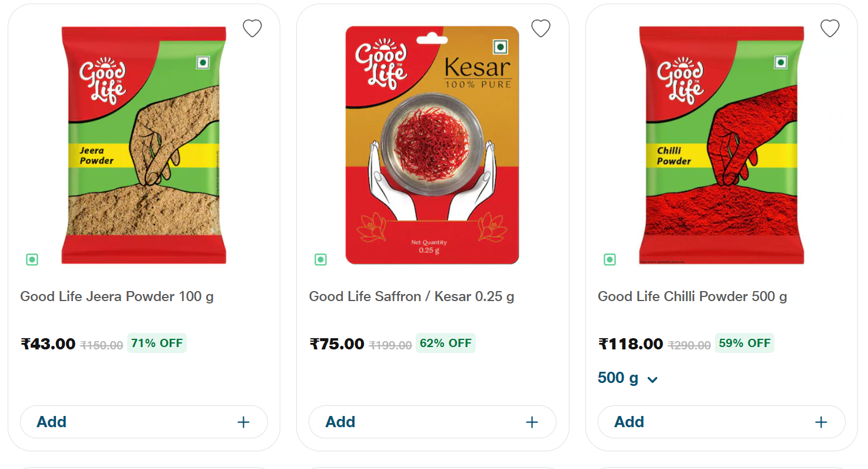Wishlist the Saffron / Kesar with heart icon
The height and width of the screenshot is (469, 868).
pyautogui.click(x=541, y=28)
